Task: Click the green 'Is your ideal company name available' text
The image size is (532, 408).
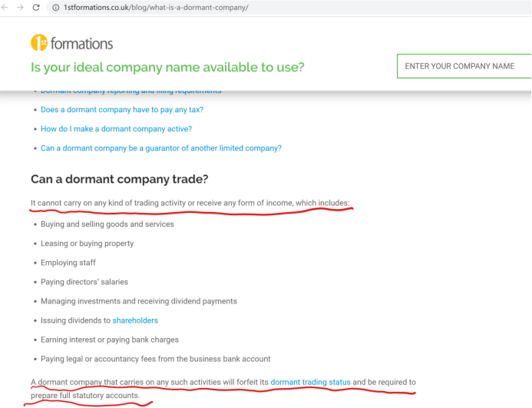Action: coord(167,67)
